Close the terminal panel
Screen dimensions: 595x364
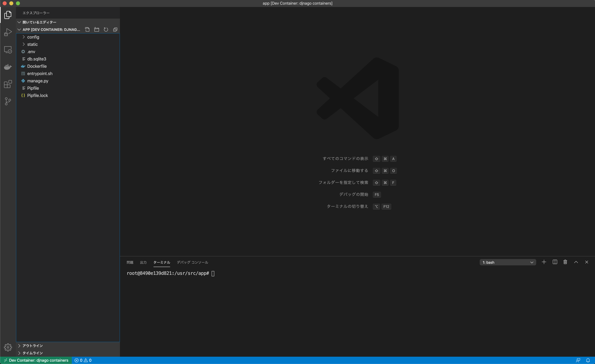click(587, 262)
